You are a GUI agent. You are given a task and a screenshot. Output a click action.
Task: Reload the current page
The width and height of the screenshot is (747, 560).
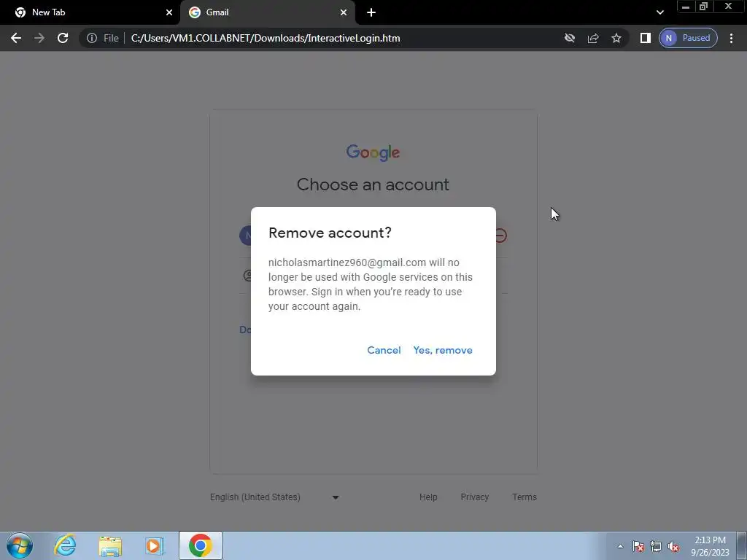(63, 38)
